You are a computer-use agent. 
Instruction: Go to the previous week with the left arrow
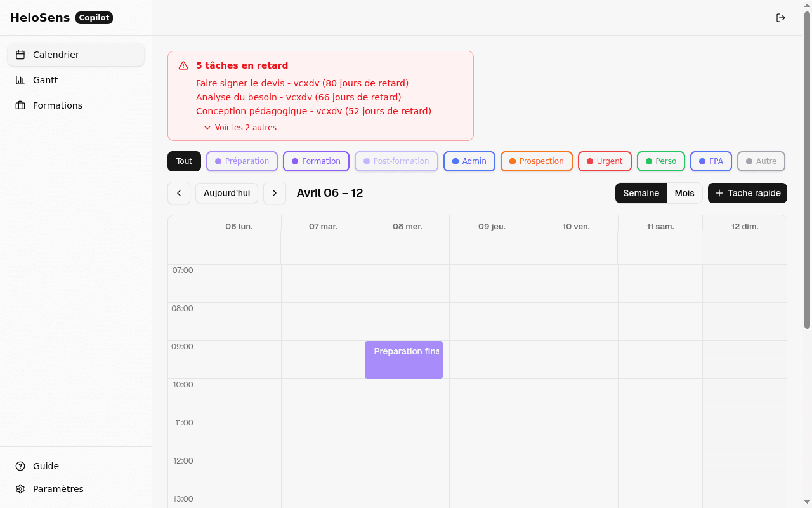(179, 193)
